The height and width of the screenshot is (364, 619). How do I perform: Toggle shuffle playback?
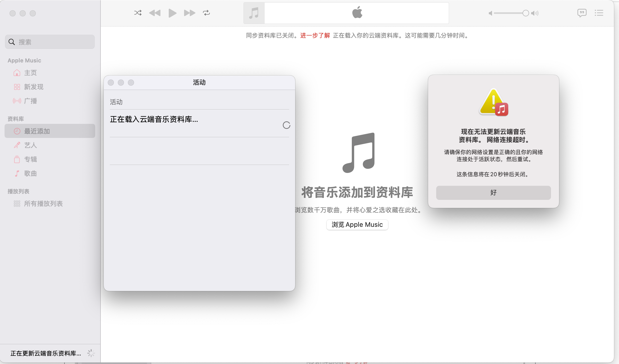pyautogui.click(x=138, y=13)
